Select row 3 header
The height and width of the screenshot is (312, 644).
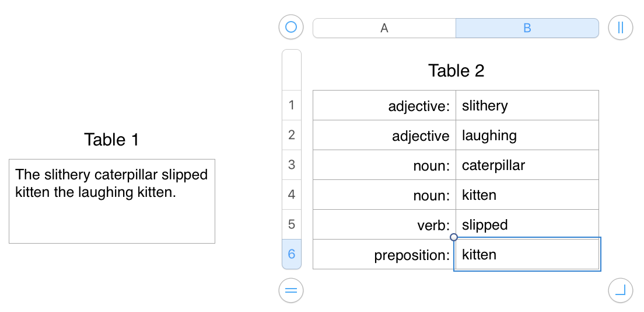292,165
